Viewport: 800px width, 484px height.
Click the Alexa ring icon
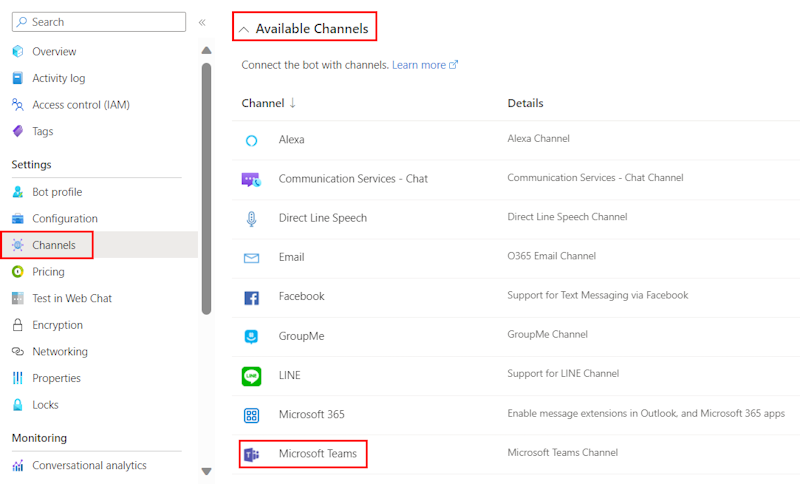tap(252, 141)
